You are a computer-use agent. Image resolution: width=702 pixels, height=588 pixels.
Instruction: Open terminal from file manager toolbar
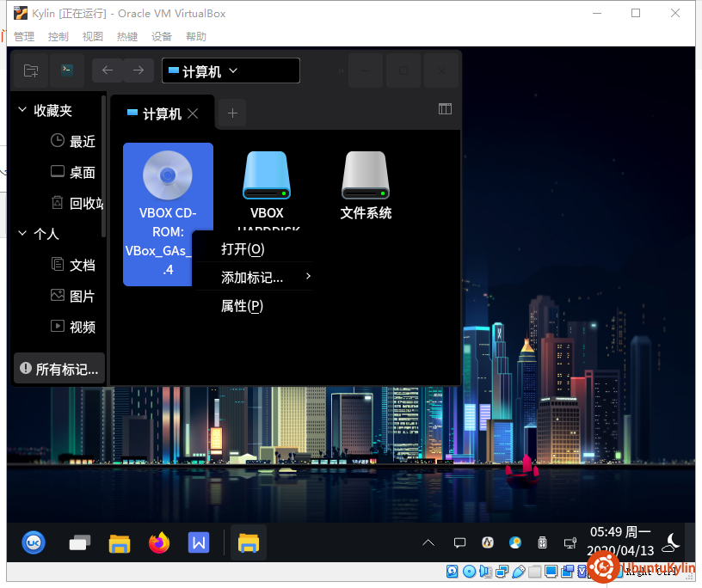point(66,70)
